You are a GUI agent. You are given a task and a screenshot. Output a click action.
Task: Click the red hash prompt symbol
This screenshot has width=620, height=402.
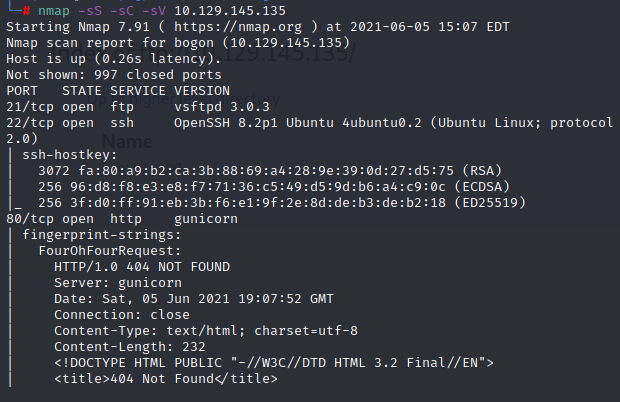pyautogui.click(x=26, y=11)
